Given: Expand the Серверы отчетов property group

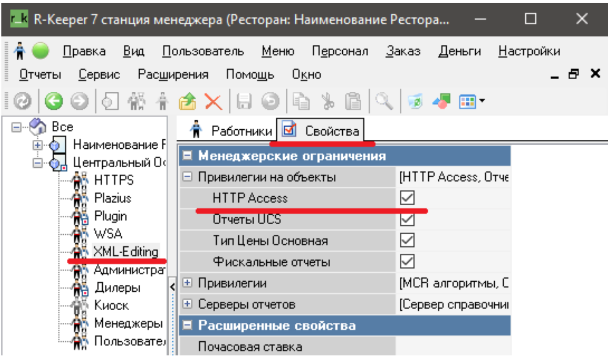Looking at the screenshot, I should 187,305.
